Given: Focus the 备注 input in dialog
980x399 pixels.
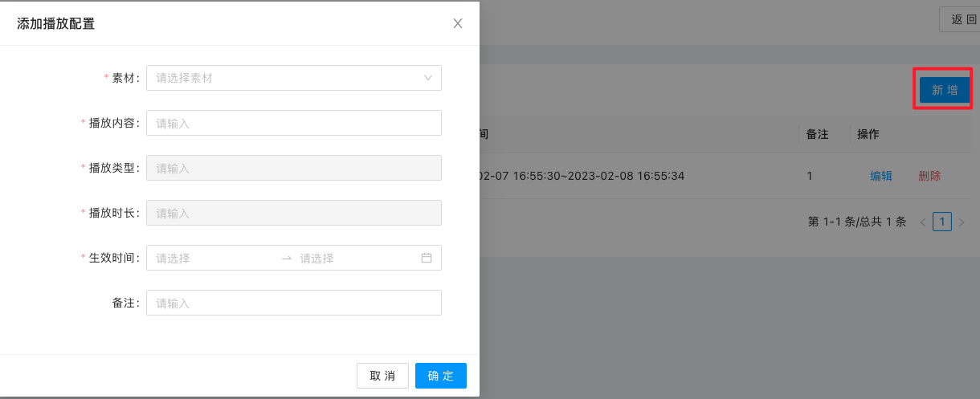Looking at the screenshot, I should 293,303.
